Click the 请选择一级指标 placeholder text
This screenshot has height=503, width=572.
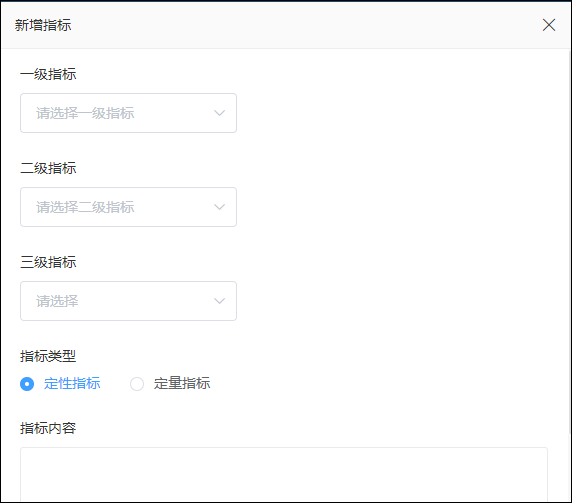(x=85, y=113)
